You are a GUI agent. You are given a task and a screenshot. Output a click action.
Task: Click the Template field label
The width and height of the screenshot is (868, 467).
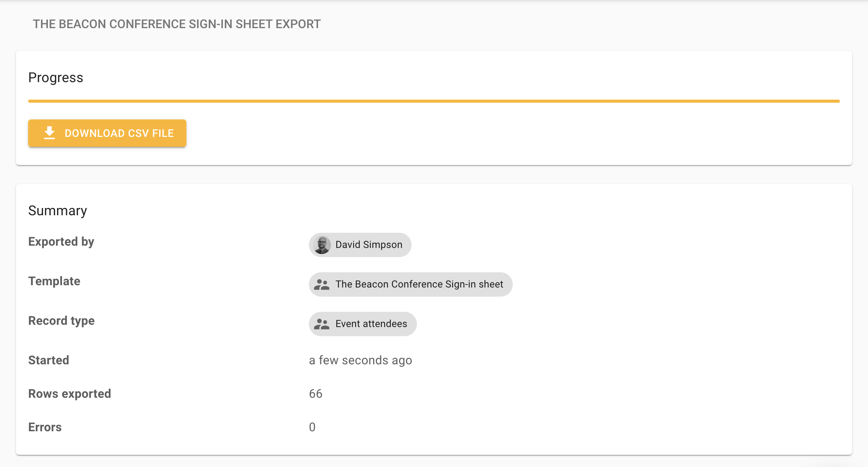click(x=54, y=281)
